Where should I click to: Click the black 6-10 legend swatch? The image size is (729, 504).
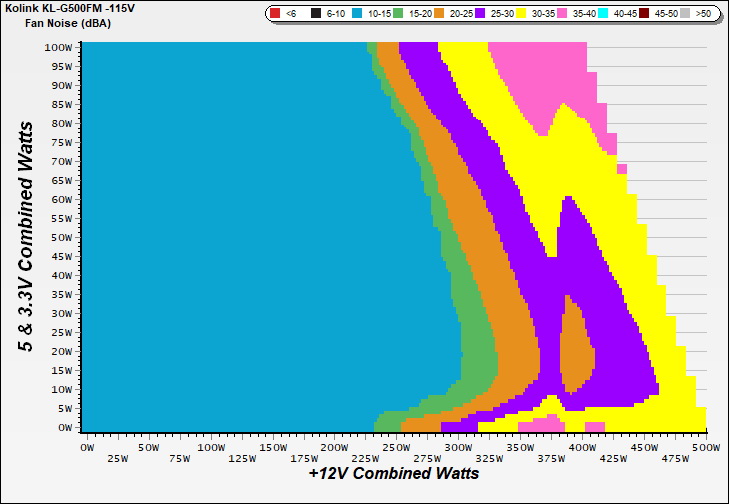click(315, 14)
